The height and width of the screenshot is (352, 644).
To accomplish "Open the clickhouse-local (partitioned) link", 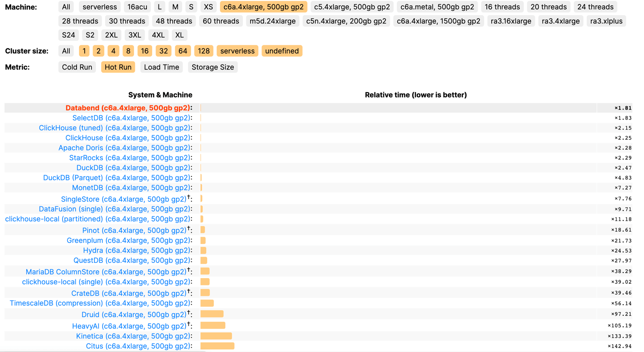I will 98,219.
